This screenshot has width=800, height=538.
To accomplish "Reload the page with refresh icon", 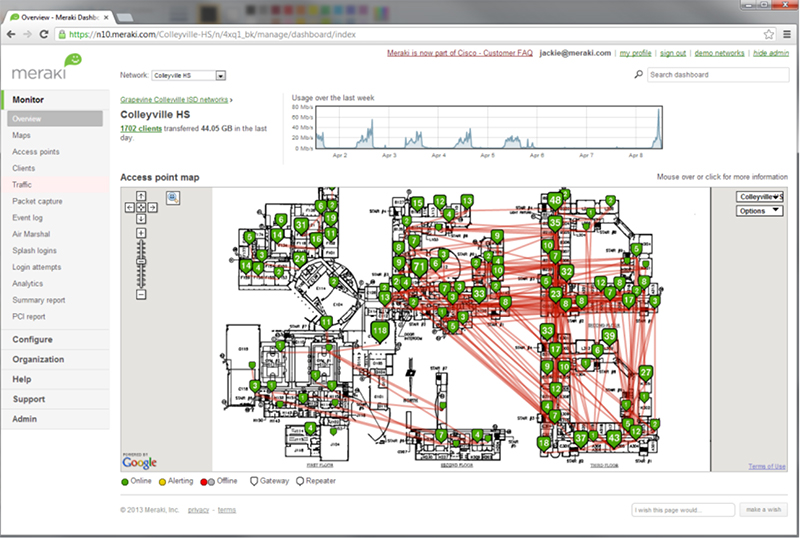I will [x=44, y=34].
